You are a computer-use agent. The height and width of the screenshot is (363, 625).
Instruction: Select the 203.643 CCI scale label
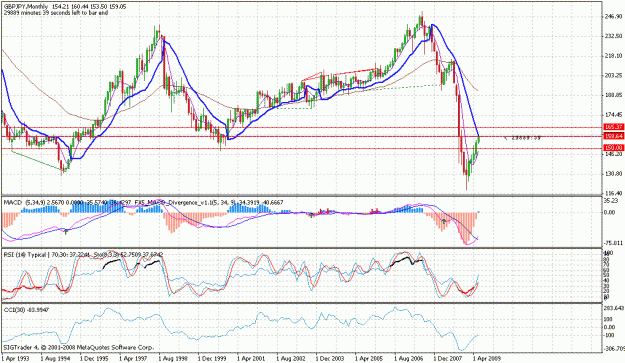[x=614, y=308]
